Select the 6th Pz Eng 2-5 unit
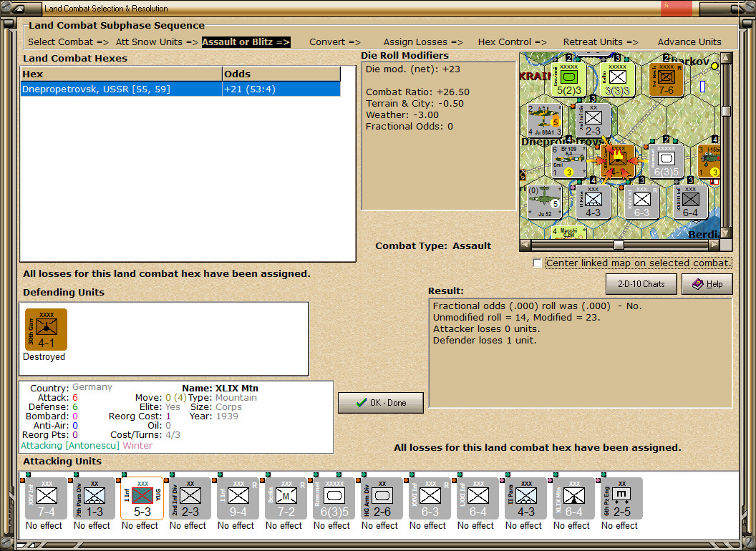 coord(622,499)
